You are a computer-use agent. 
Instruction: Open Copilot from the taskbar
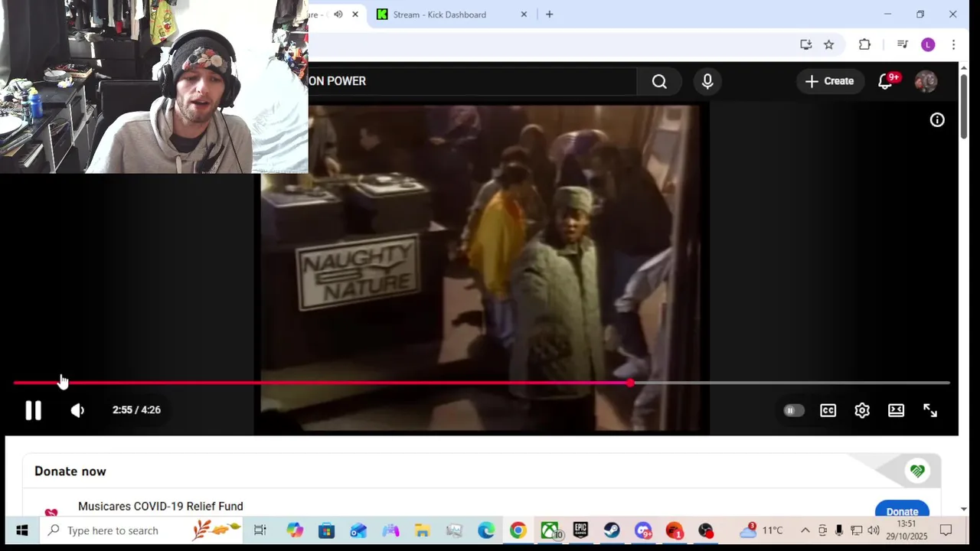[295, 530]
